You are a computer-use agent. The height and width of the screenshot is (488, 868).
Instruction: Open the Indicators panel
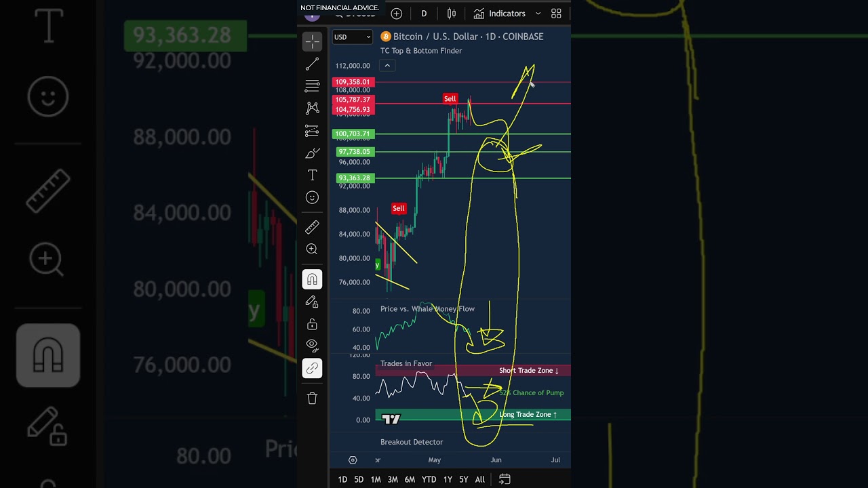click(x=500, y=14)
